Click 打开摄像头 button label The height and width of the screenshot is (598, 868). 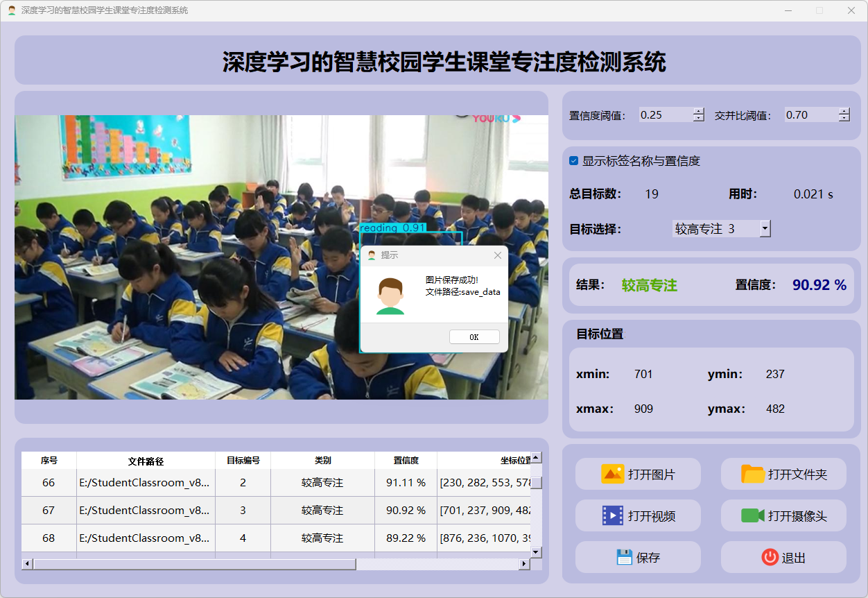797,516
